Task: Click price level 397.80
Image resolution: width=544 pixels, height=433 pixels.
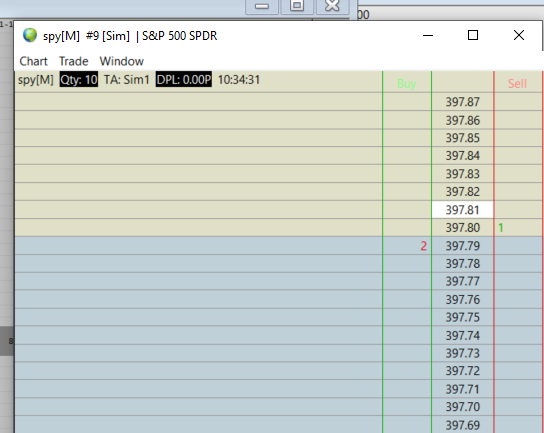Action: (462, 228)
